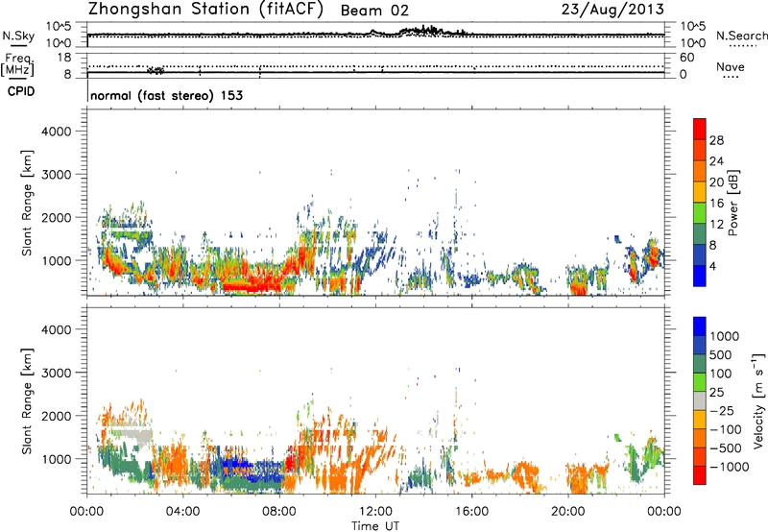Click the '60' Nave axis label
This screenshot has width=768, height=532.
point(686,58)
